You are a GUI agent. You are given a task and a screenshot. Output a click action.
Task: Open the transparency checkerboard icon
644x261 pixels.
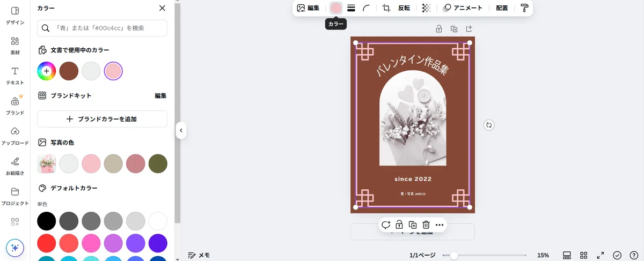point(427,8)
